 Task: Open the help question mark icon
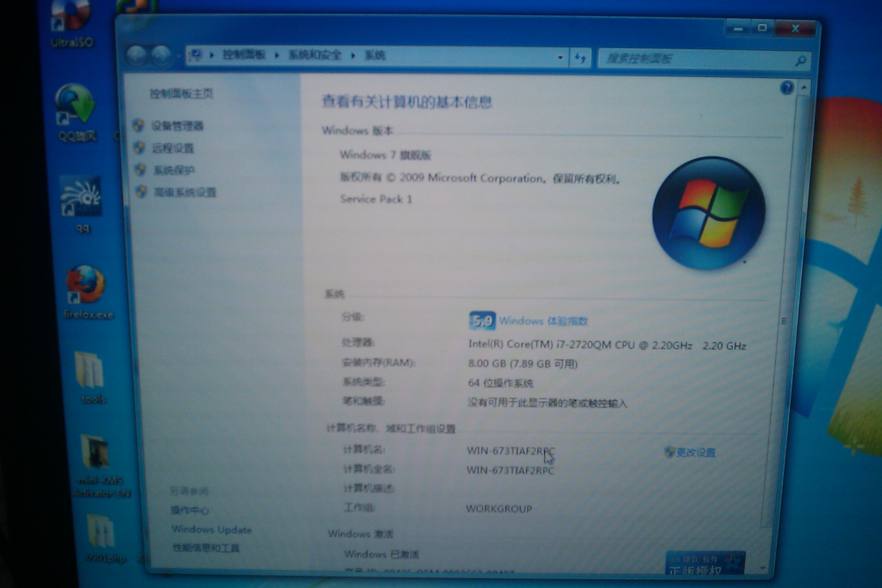point(786,88)
